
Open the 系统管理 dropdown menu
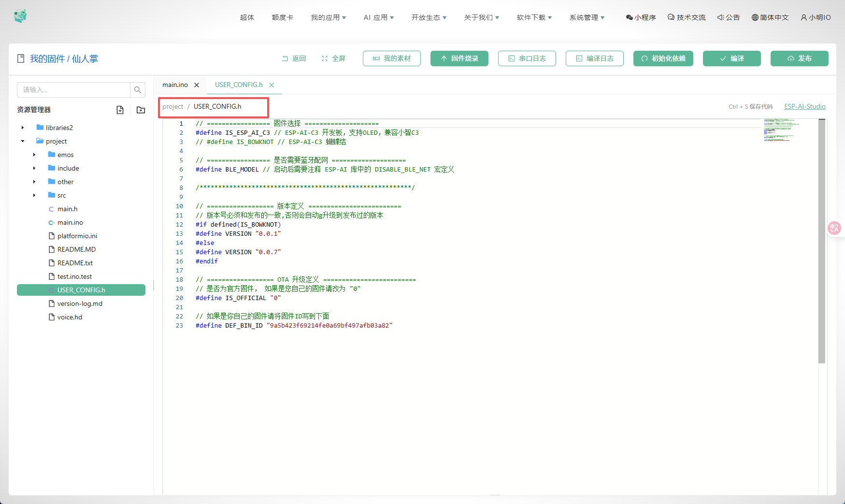587,17
